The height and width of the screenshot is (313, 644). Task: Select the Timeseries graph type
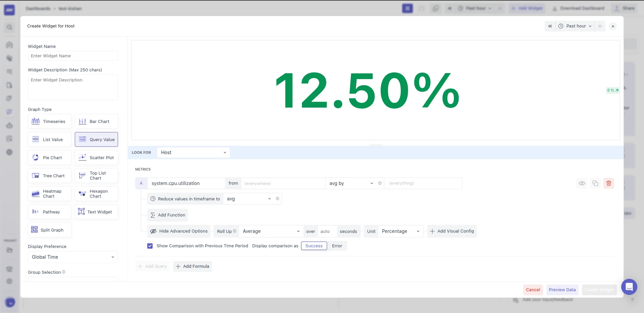click(x=50, y=121)
